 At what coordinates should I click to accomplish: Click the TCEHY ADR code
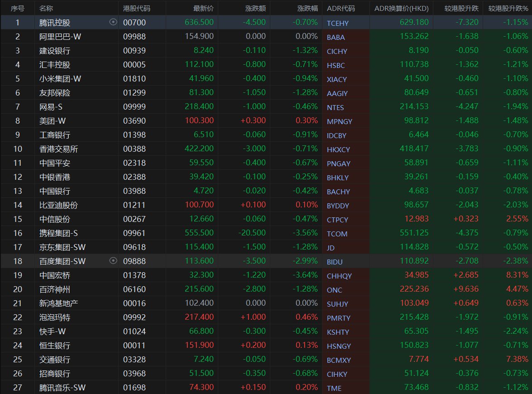[338, 23]
